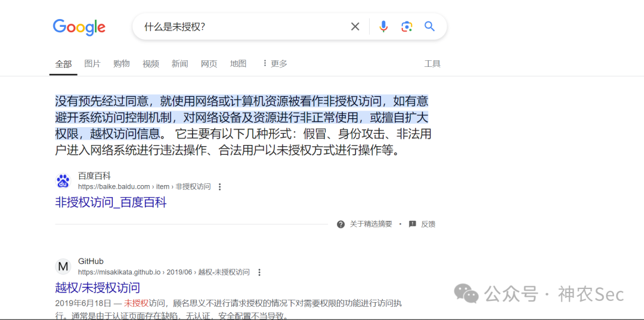Open the three-dot menu beside Baidu result
The width and height of the screenshot is (644, 320).
219,187
